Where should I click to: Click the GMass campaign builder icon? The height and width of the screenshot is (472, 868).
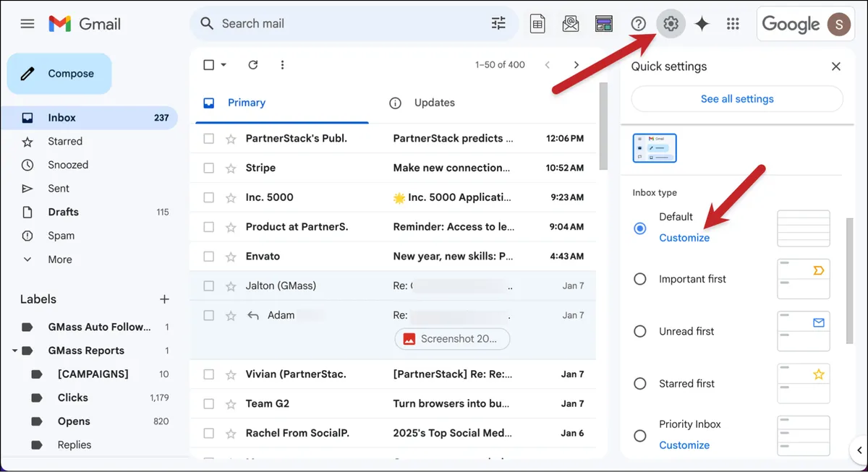[604, 24]
